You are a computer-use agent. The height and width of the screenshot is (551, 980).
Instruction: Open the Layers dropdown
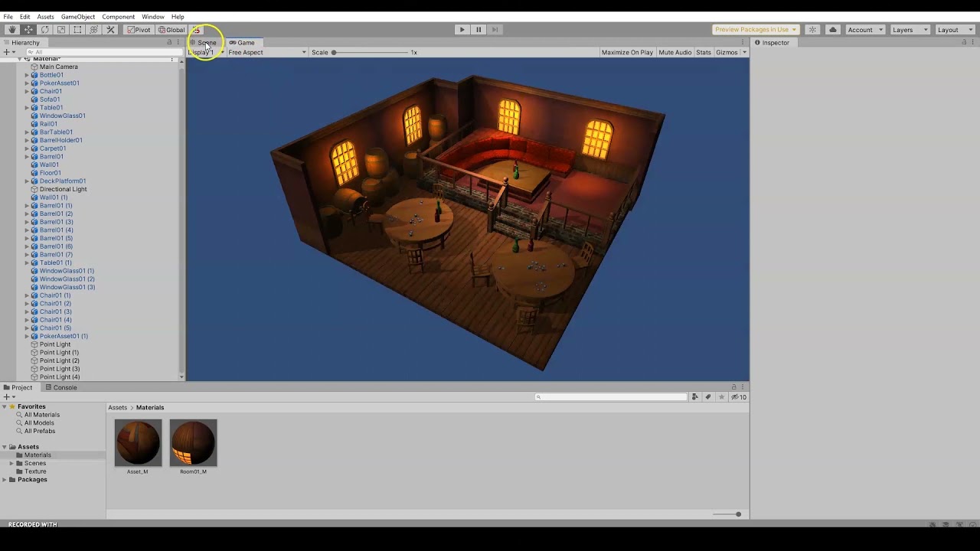pyautogui.click(x=910, y=30)
